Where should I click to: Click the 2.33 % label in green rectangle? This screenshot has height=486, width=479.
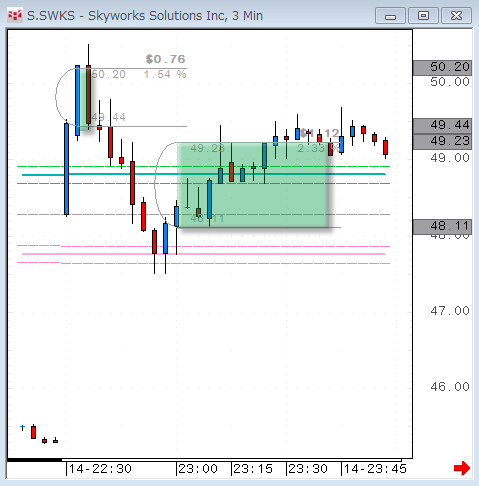click(x=318, y=148)
